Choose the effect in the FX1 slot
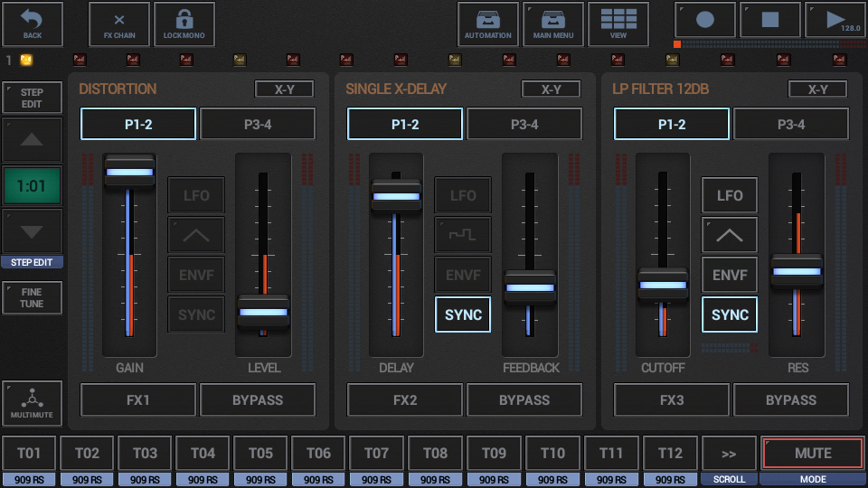The width and height of the screenshot is (868, 488). 138,399
